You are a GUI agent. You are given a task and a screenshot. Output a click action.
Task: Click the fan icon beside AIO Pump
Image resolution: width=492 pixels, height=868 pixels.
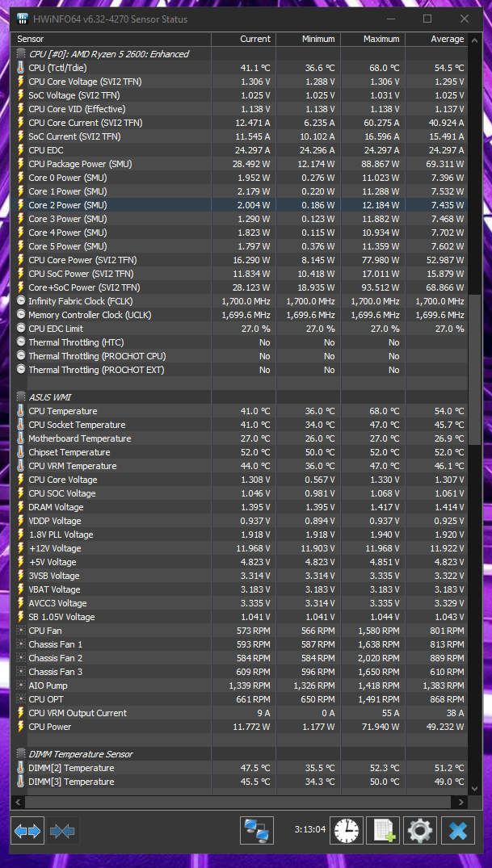20,686
